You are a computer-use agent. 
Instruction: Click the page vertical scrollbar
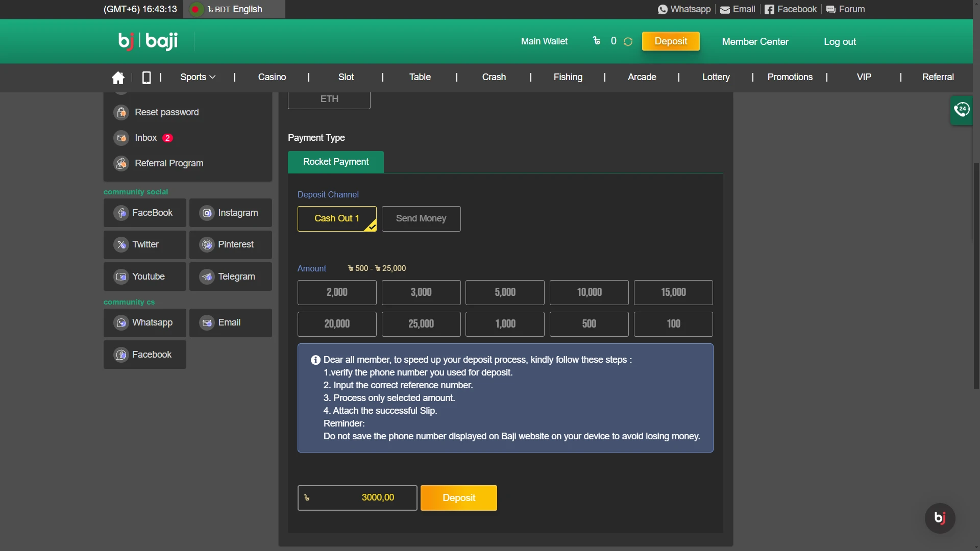point(976,275)
